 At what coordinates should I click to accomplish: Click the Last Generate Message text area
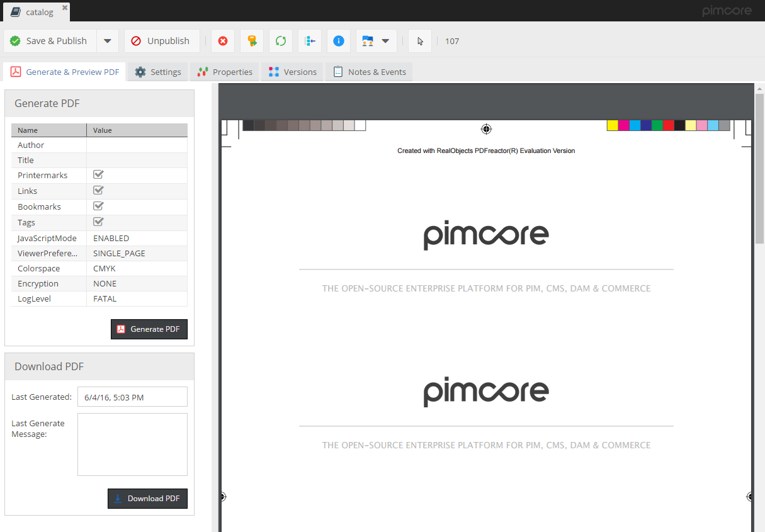tap(132, 444)
